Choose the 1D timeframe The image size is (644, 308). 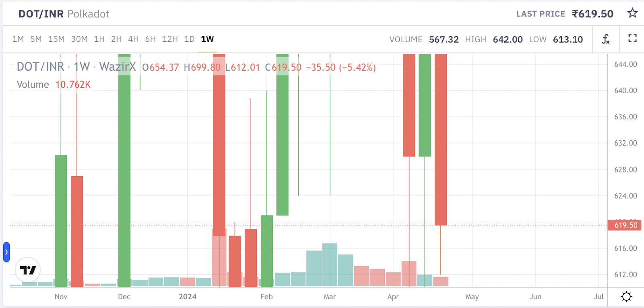pos(189,39)
